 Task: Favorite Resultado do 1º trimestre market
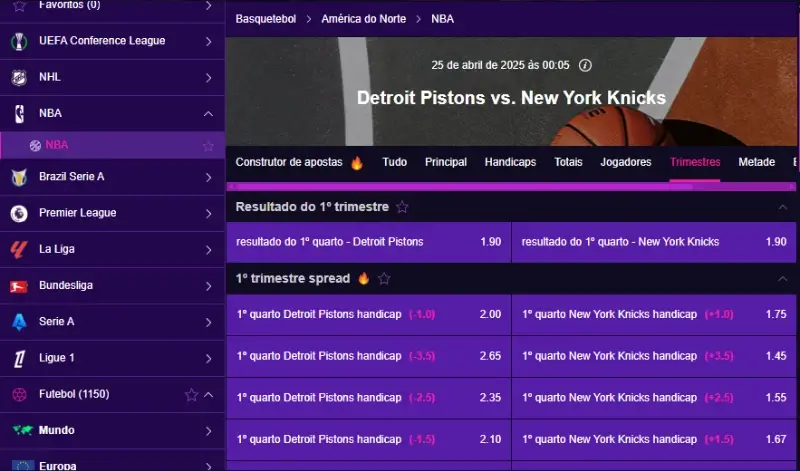[403, 207]
